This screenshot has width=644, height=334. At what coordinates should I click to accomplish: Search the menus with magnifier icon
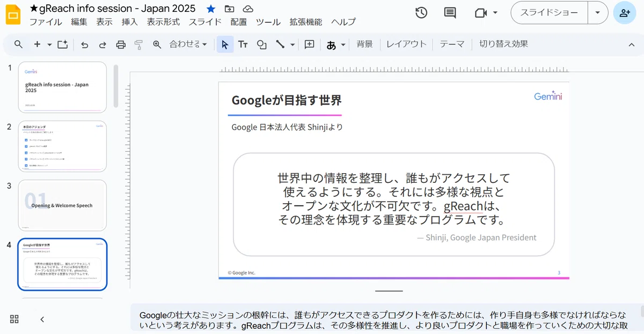tap(18, 44)
